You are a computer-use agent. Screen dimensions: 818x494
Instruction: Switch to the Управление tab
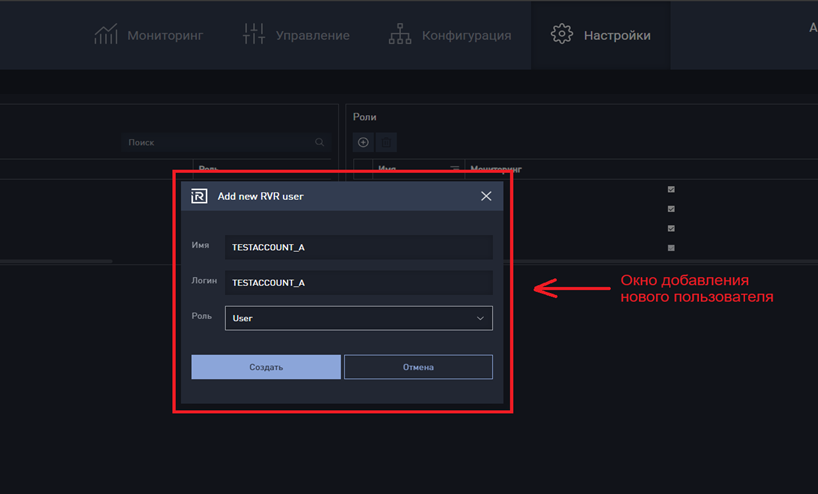(x=296, y=35)
